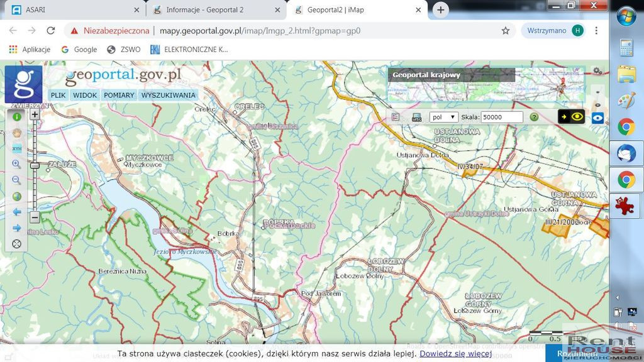Open a new browser tab

[x=440, y=10]
